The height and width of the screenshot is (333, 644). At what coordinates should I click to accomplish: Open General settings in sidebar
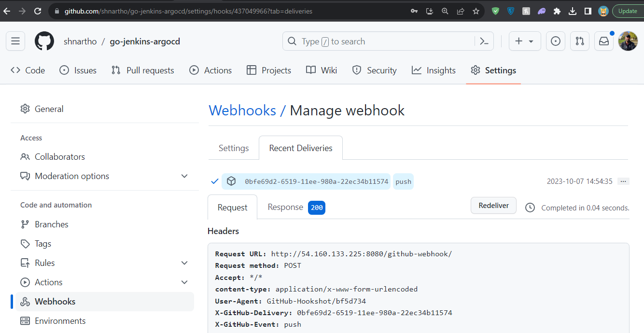105,109
